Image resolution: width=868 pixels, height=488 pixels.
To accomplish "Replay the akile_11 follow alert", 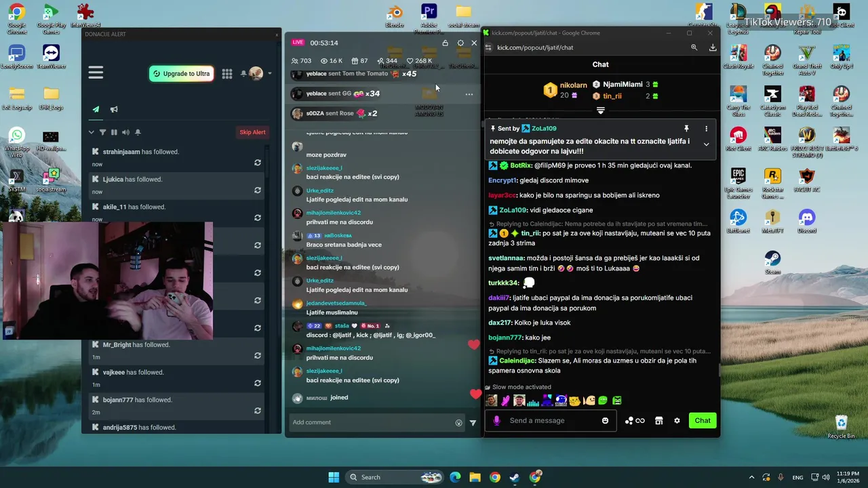I will coord(258,218).
